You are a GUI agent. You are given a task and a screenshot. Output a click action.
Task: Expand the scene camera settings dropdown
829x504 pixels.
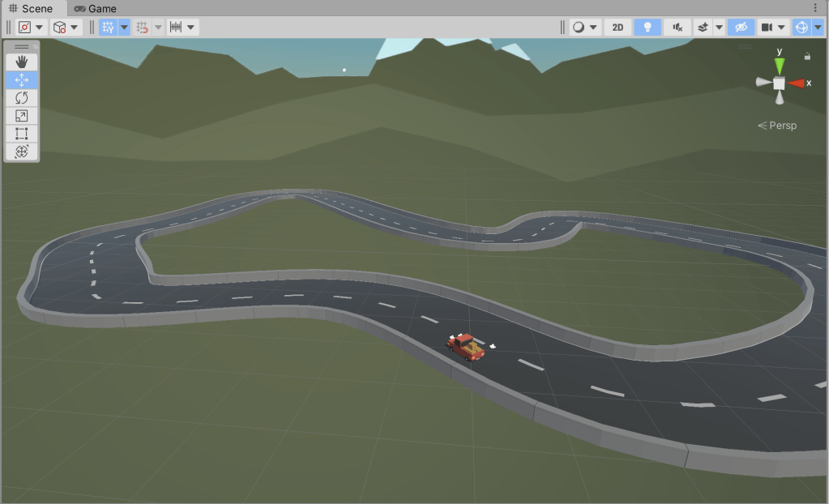click(782, 28)
